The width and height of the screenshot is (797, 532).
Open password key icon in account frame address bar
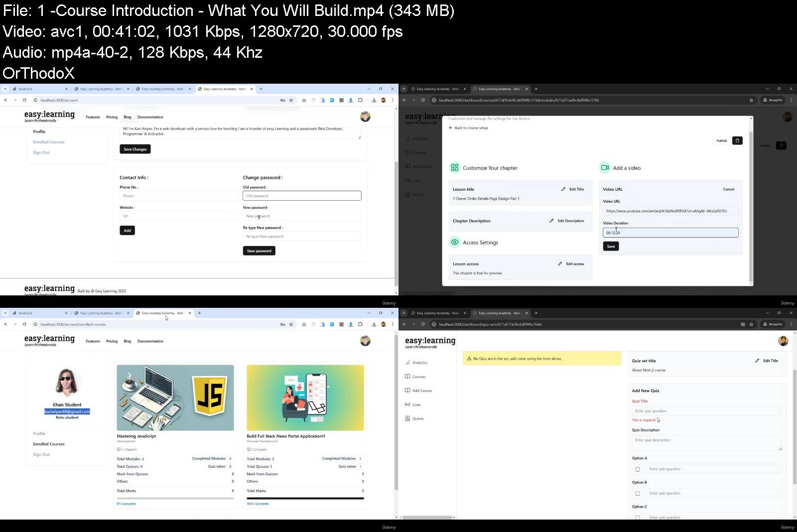coord(282,100)
